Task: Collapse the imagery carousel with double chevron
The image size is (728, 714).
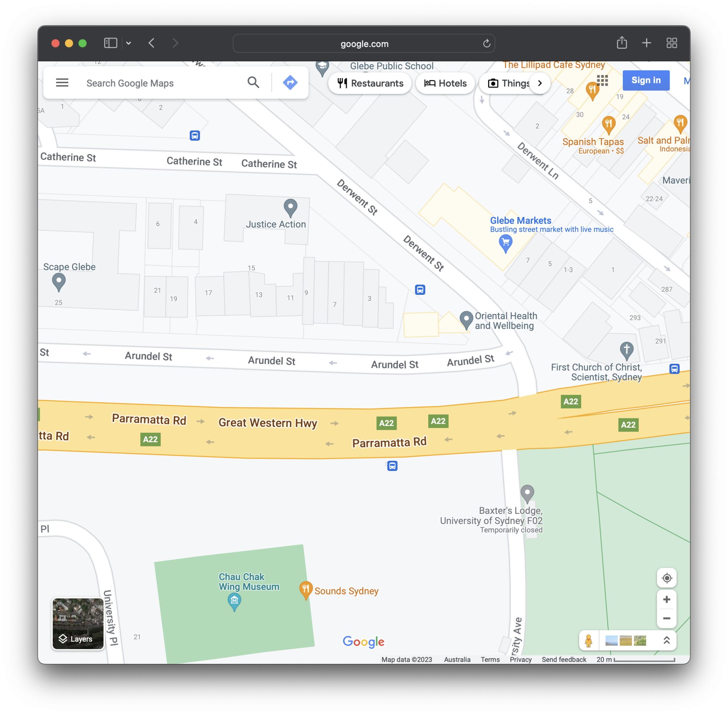Action: tap(667, 640)
